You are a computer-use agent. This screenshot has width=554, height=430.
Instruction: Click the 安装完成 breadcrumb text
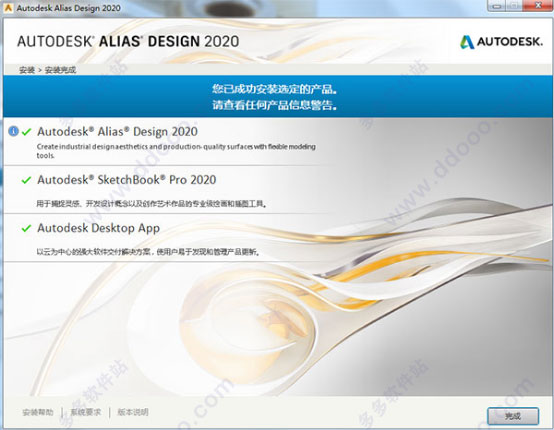60,70
